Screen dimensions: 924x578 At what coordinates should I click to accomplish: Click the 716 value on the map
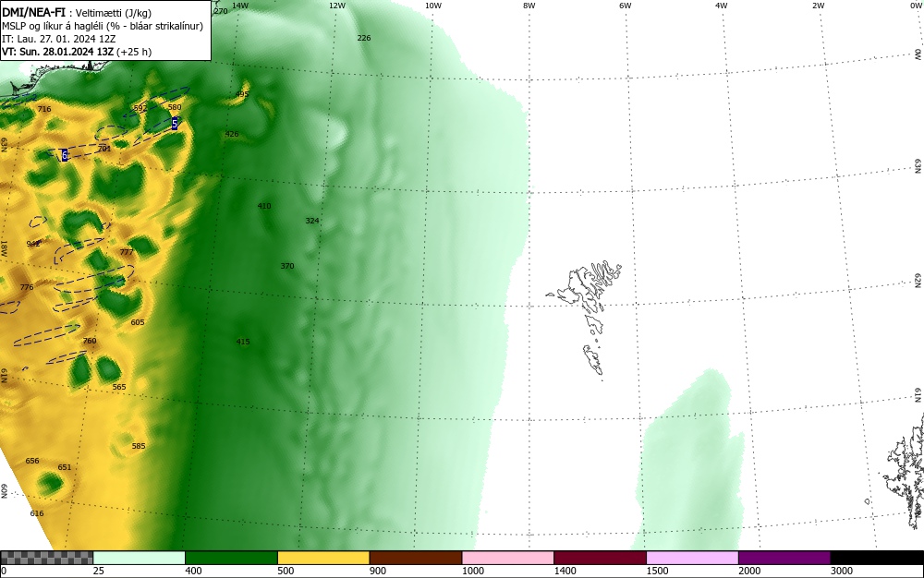pos(44,109)
